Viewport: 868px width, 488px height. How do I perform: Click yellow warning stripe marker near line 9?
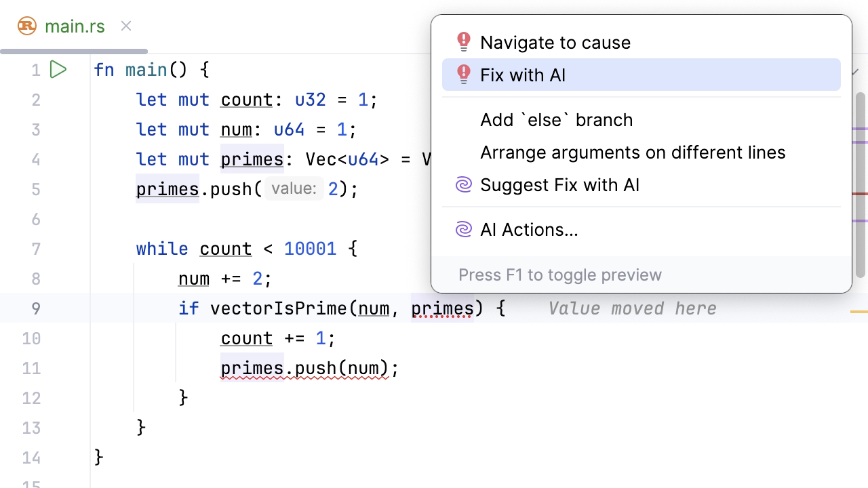click(x=859, y=312)
